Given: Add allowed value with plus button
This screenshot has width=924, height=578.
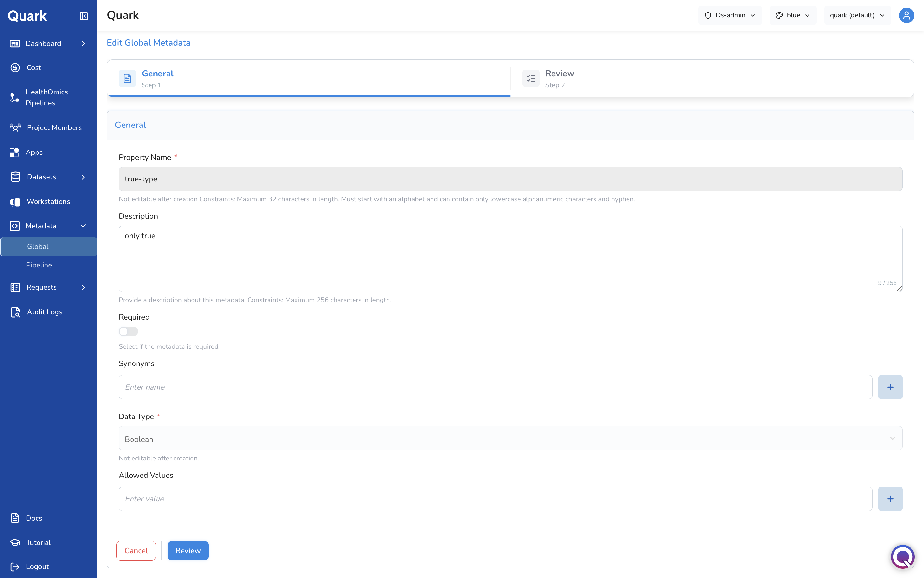Looking at the screenshot, I should click(x=890, y=499).
